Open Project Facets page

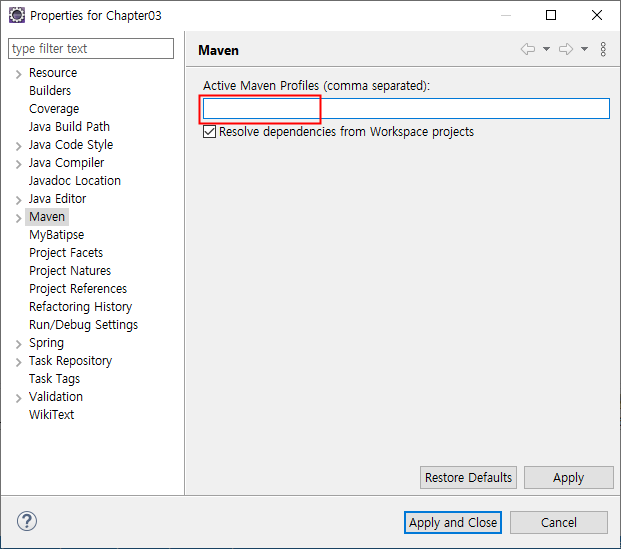tap(66, 253)
